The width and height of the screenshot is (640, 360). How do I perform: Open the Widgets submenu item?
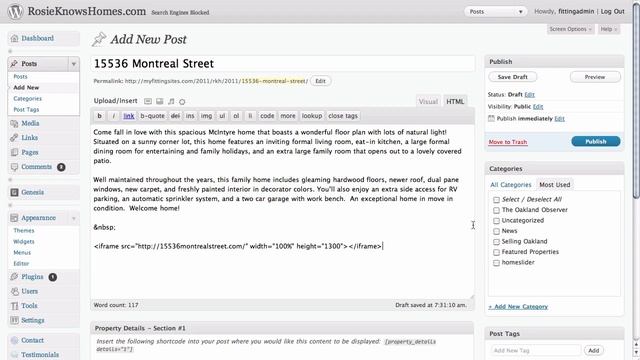tap(24, 242)
